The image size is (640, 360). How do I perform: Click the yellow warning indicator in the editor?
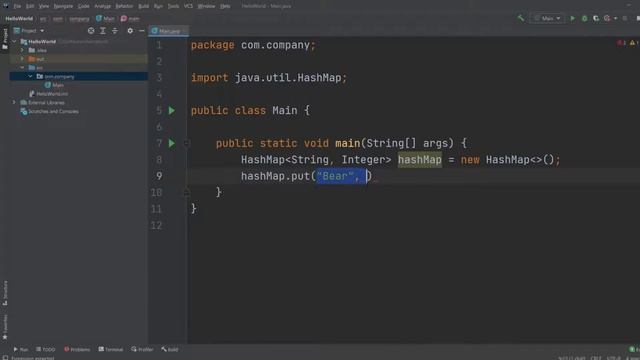[634, 43]
